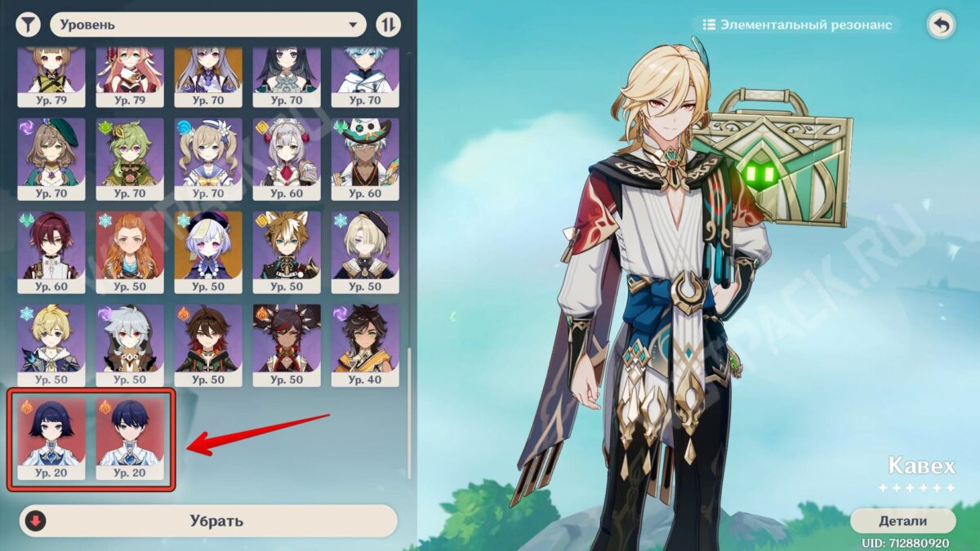Screen dimensions: 980x551
Task: Select the second dark-haired Ур. 20 character
Action: pos(130,438)
